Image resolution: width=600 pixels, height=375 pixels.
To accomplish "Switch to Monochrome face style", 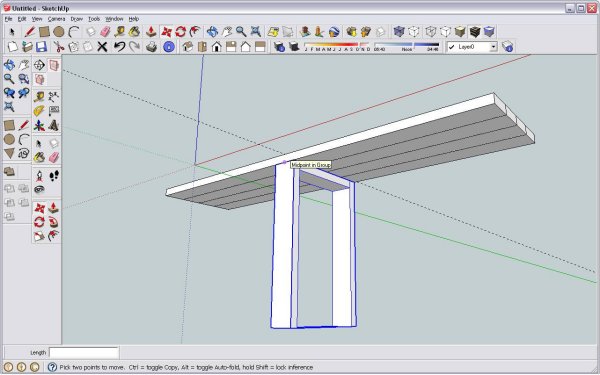I will pyautogui.click(x=489, y=32).
